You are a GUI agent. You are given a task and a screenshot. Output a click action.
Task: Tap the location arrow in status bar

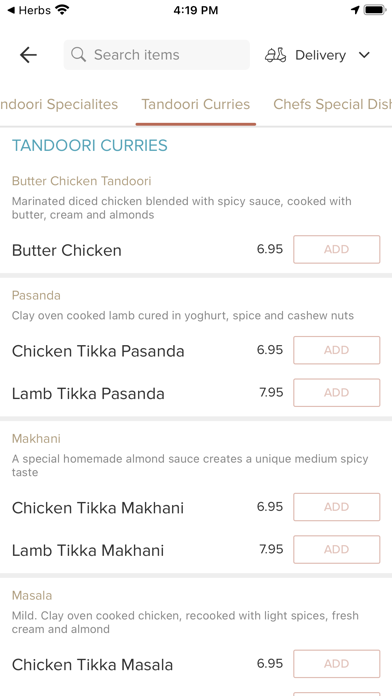(355, 10)
